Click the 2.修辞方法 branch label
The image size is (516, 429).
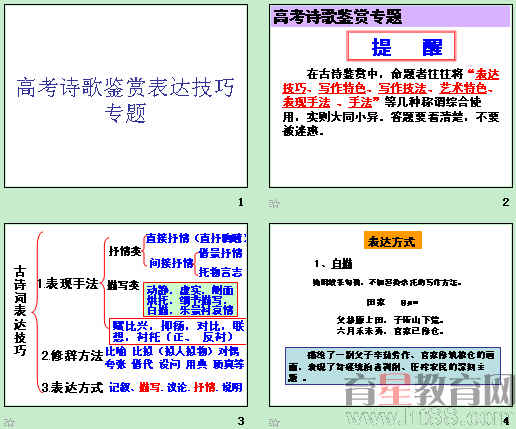pos(72,356)
